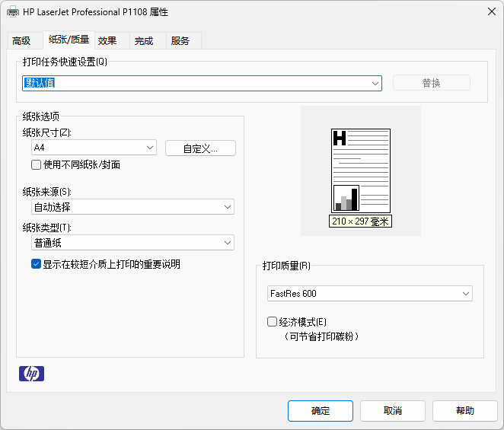504x430 pixels.
Task: Click the 自定义... button
Action: 200,148
